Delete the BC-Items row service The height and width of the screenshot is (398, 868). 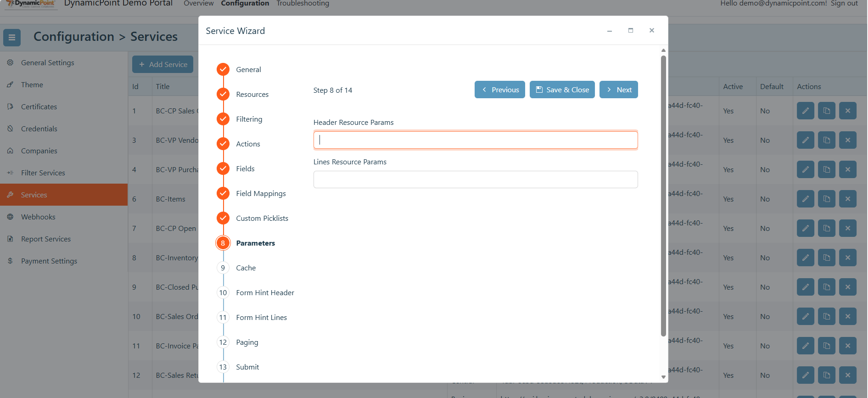tap(848, 199)
